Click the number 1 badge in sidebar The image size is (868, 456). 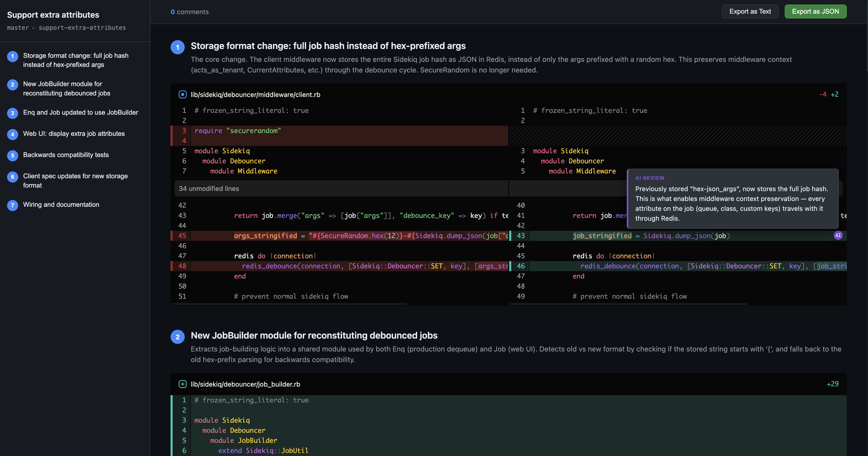[x=12, y=56]
